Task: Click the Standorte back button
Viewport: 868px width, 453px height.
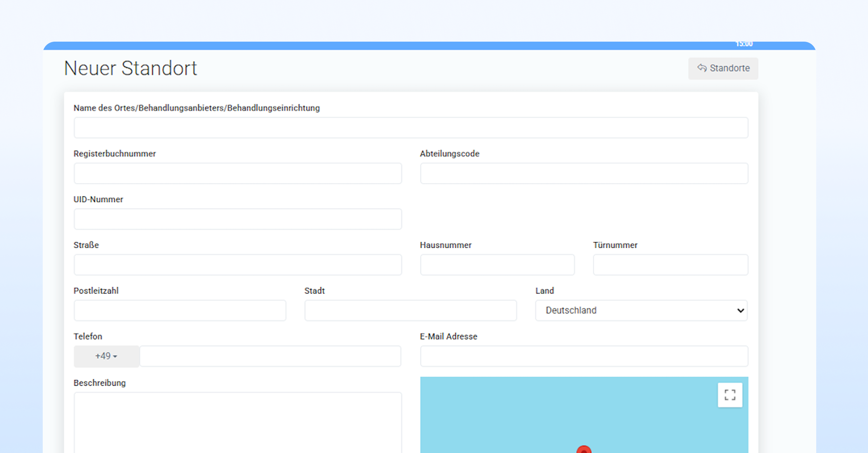Action: pos(723,68)
